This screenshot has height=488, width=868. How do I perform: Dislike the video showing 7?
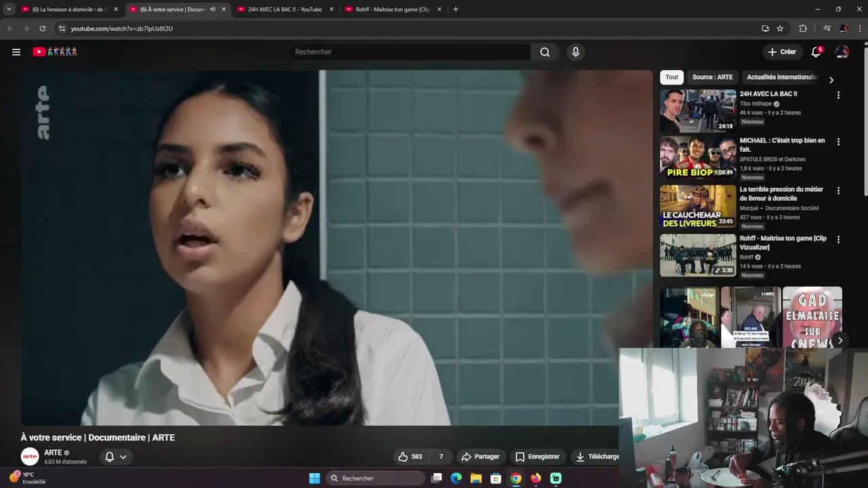pos(441,457)
